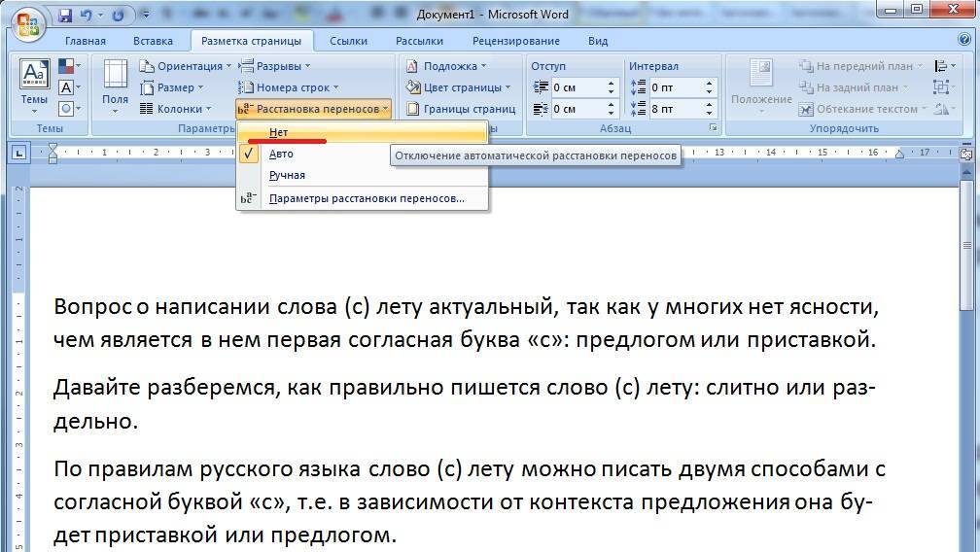Open theme fonts dropdown
Screen dimensions: 980x552
point(69,87)
